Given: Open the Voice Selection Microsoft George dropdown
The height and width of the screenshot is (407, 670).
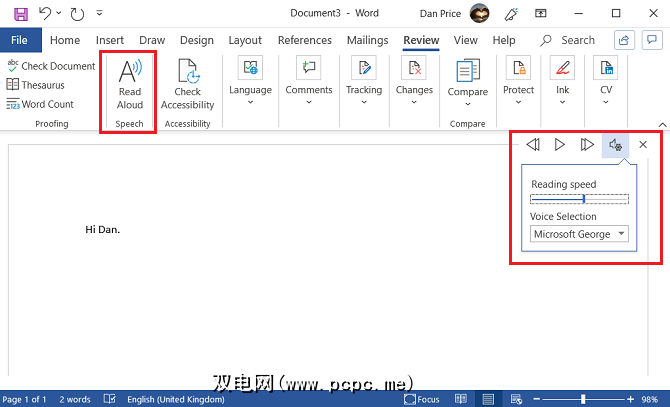Looking at the screenshot, I should [x=579, y=234].
